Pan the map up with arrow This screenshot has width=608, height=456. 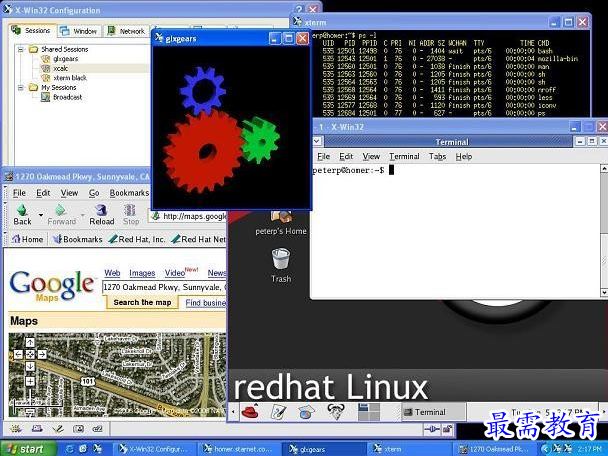(30, 342)
